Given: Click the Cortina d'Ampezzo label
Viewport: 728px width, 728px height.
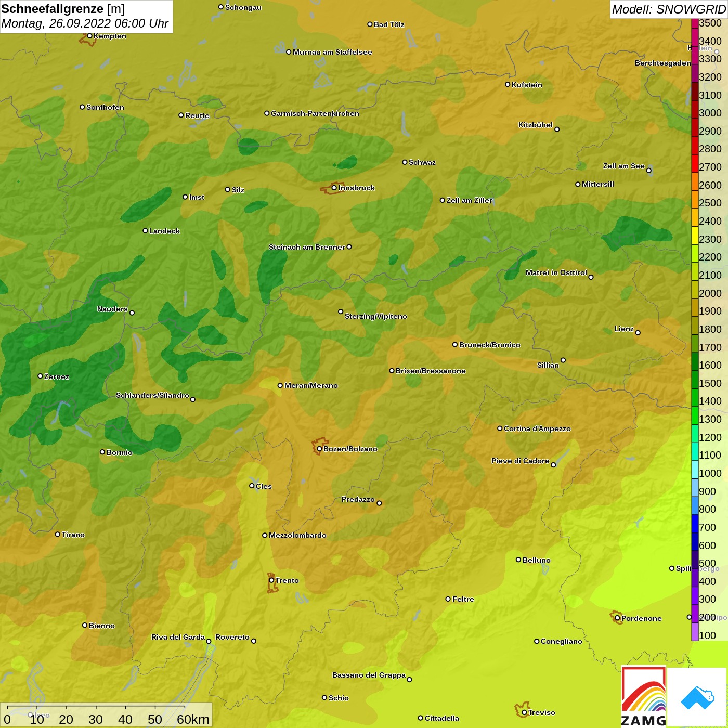Looking at the screenshot, I should pyautogui.click(x=537, y=428).
